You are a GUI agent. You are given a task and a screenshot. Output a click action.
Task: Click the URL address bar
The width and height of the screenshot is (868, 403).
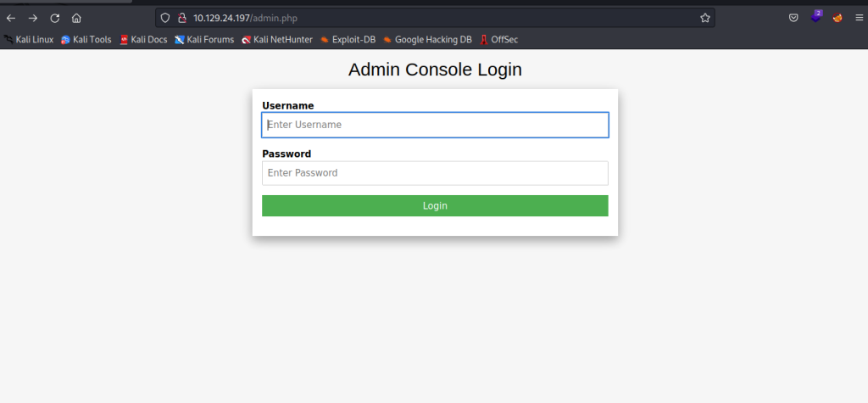424,18
